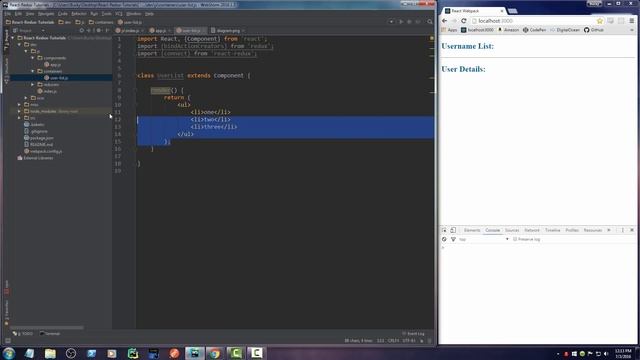This screenshot has height=360, width=640.
Task: Switch to the DevTools Sources tab
Action: click(512, 230)
